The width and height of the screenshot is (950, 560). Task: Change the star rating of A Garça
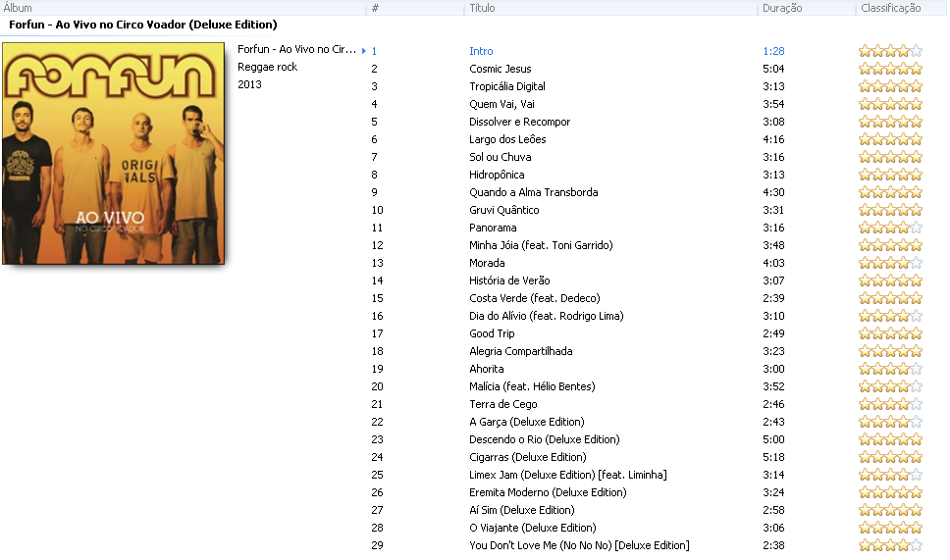point(891,422)
